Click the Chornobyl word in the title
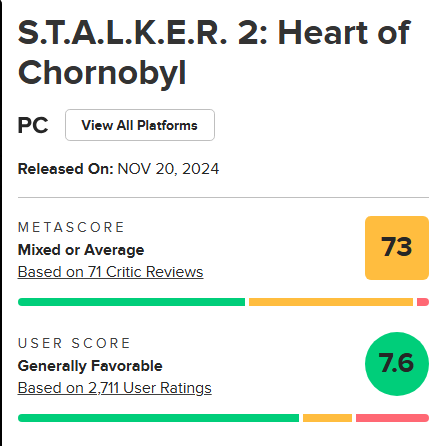The image size is (437, 446). 102,73
